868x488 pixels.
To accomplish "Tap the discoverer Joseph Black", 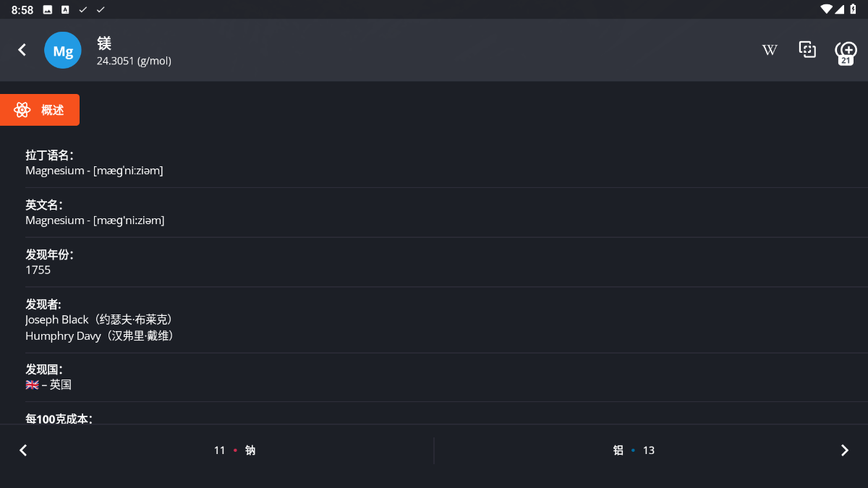I will click(x=57, y=320).
